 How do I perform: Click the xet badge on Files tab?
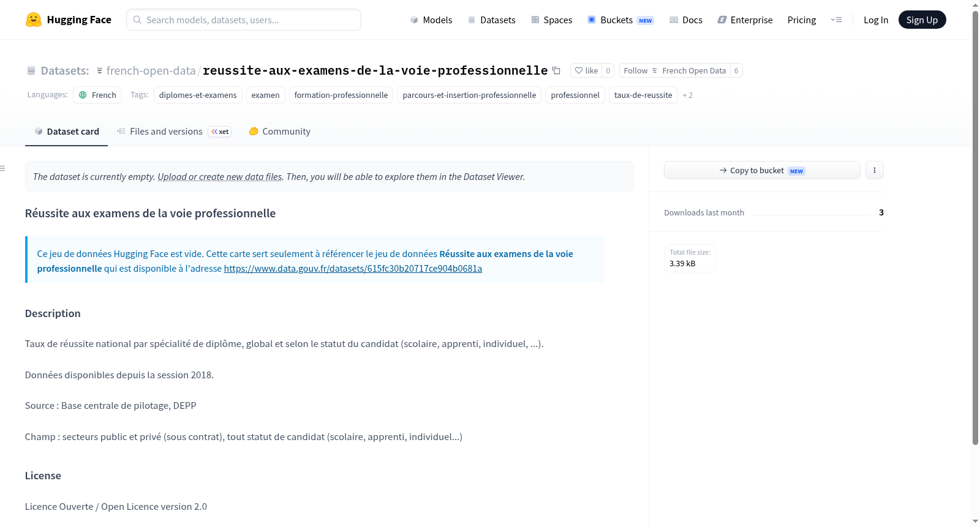pos(220,132)
